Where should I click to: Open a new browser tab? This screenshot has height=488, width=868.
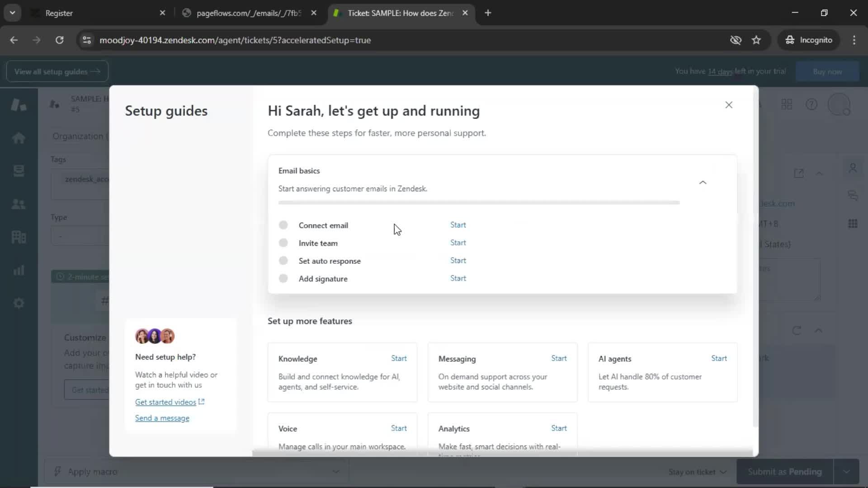[x=488, y=13]
